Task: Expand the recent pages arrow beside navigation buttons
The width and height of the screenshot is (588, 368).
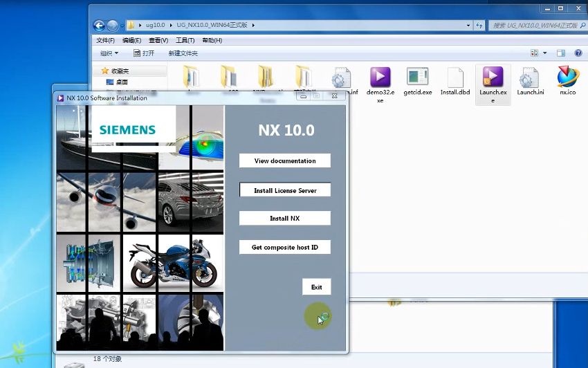Action: click(122, 26)
